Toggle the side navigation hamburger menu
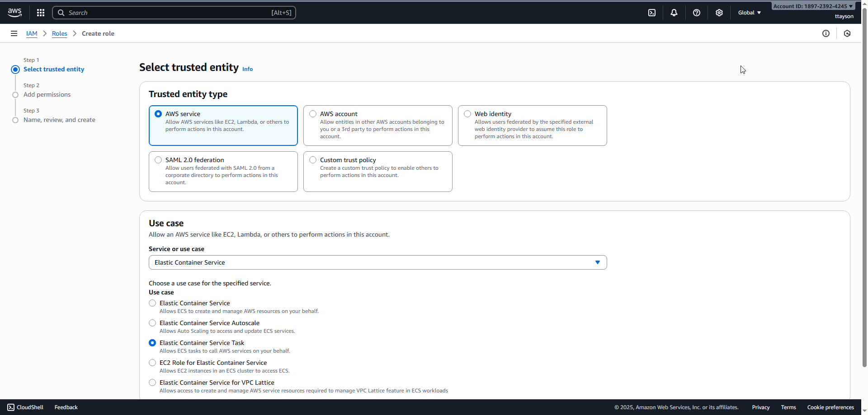The height and width of the screenshot is (415, 868). pyautogui.click(x=14, y=33)
